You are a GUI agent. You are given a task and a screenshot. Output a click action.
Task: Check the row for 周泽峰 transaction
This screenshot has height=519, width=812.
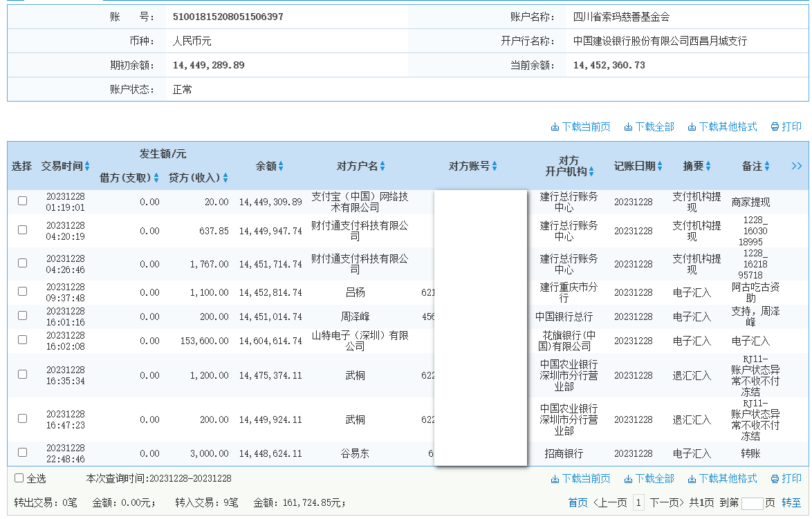point(22,316)
